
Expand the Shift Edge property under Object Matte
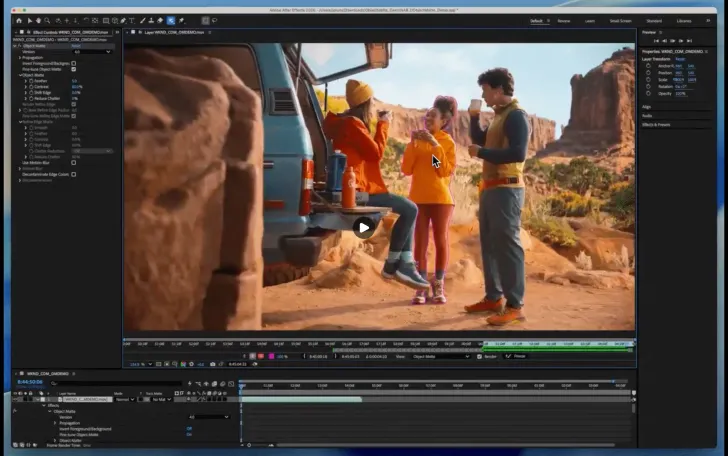tap(26, 92)
